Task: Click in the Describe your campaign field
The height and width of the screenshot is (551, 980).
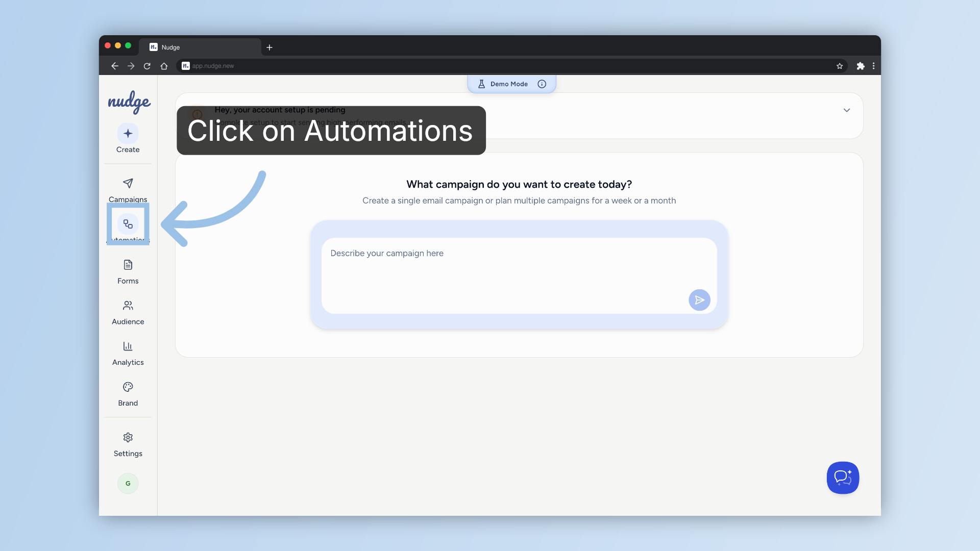Action: (x=519, y=275)
